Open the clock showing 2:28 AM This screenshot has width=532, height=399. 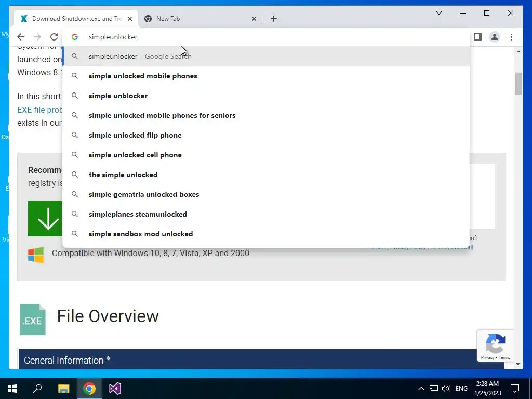pyautogui.click(x=487, y=389)
